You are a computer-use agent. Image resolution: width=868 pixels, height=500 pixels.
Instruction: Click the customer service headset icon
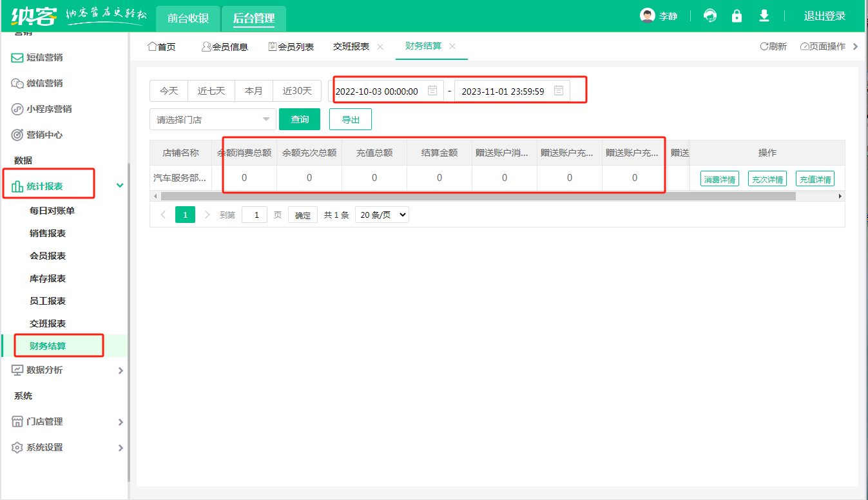point(709,15)
